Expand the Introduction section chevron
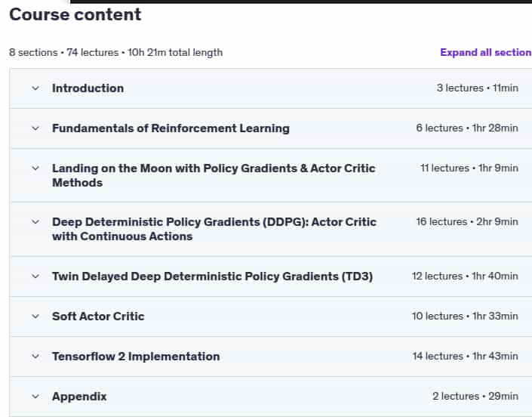 click(x=35, y=88)
